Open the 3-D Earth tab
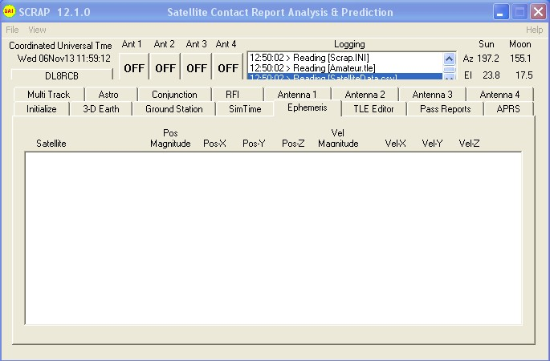Image resolution: width=550 pixels, height=361 pixels. (101, 109)
